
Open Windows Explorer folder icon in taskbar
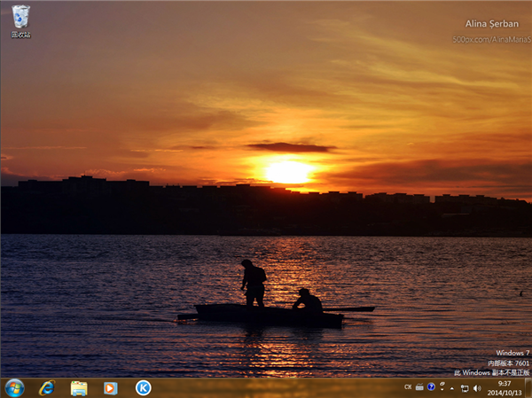pyautogui.click(x=78, y=387)
